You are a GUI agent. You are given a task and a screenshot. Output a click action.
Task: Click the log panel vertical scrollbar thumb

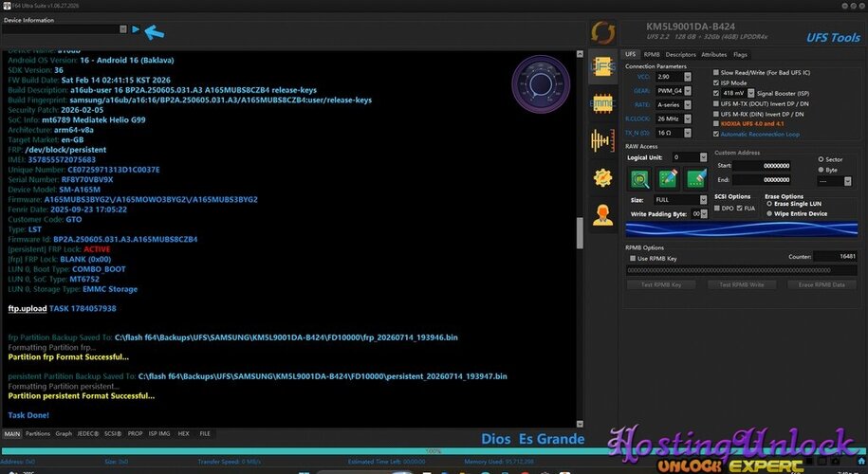580,233
